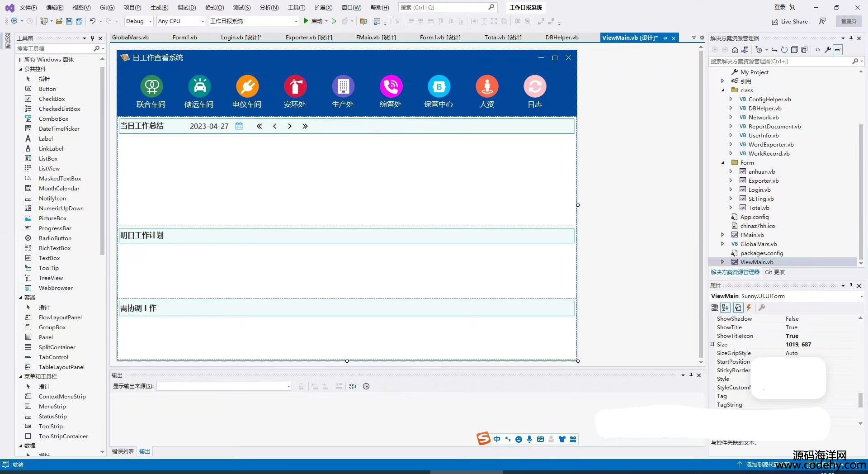The image size is (868, 474).
Task: Click the 保管中心 icon
Action: click(439, 86)
